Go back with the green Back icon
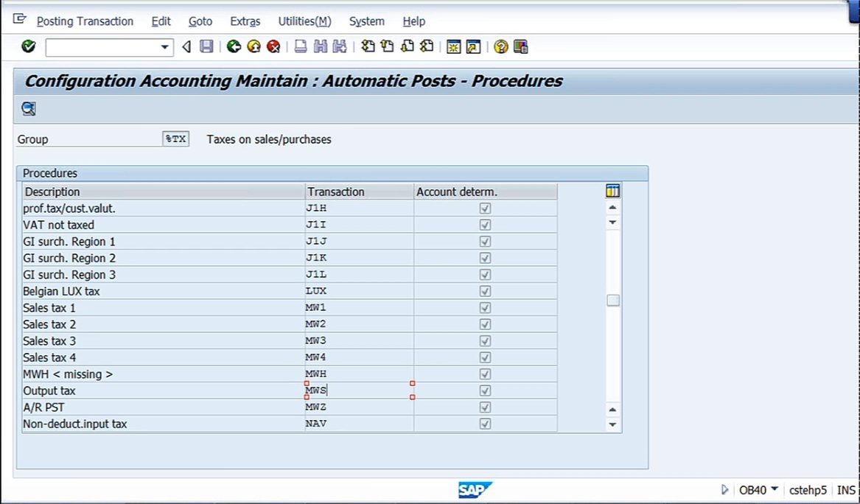The height and width of the screenshot is (504, 860). click(x=234, y=46)
